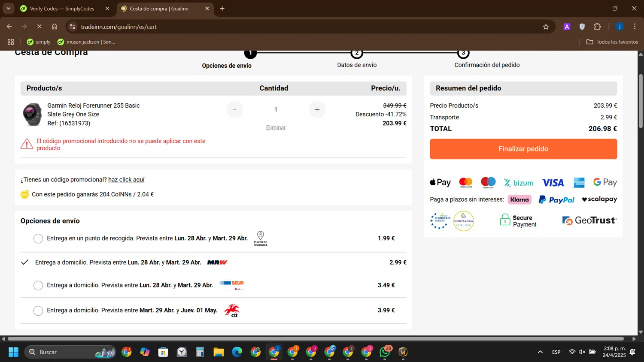Click the Secure Payment padlock badge
The height and width of the screenshot is (362, 644).
pyautogui.click(x=518, y=221)
